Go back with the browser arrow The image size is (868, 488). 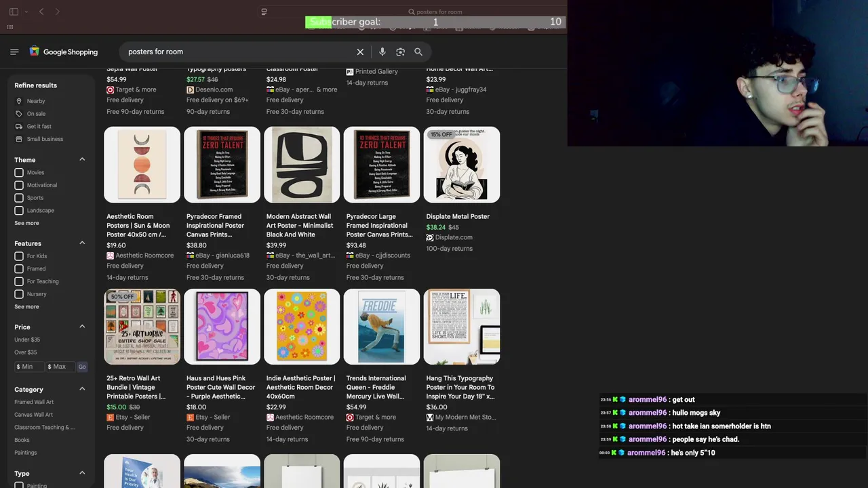[41, 12]
